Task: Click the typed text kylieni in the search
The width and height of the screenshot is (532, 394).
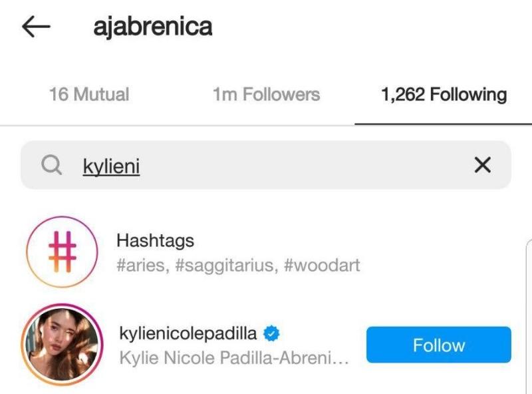Action: coord(111,166)
